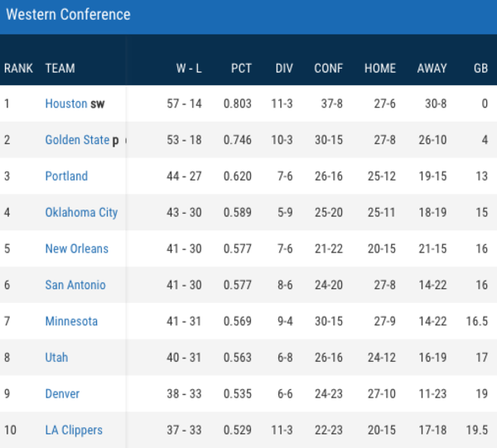497x448 pixels.
Task: Click the DIV column header
Action: pyautogui.click(x=284, y=69)
